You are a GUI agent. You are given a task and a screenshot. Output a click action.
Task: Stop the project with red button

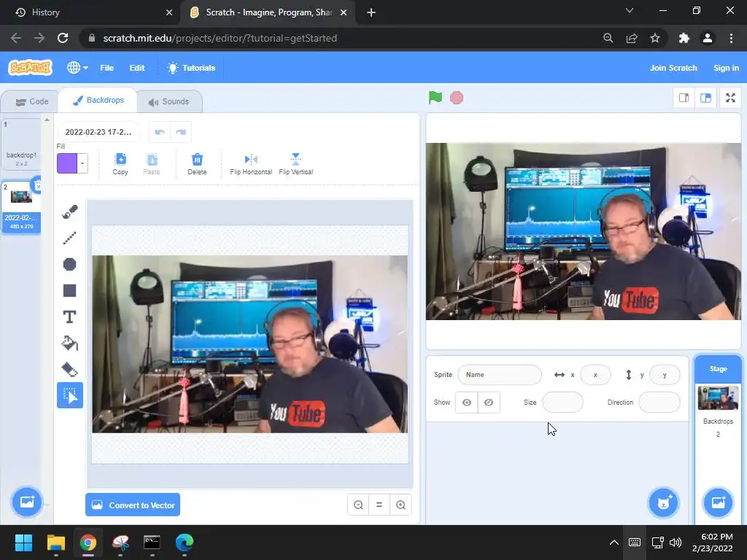tap(457, 98)
